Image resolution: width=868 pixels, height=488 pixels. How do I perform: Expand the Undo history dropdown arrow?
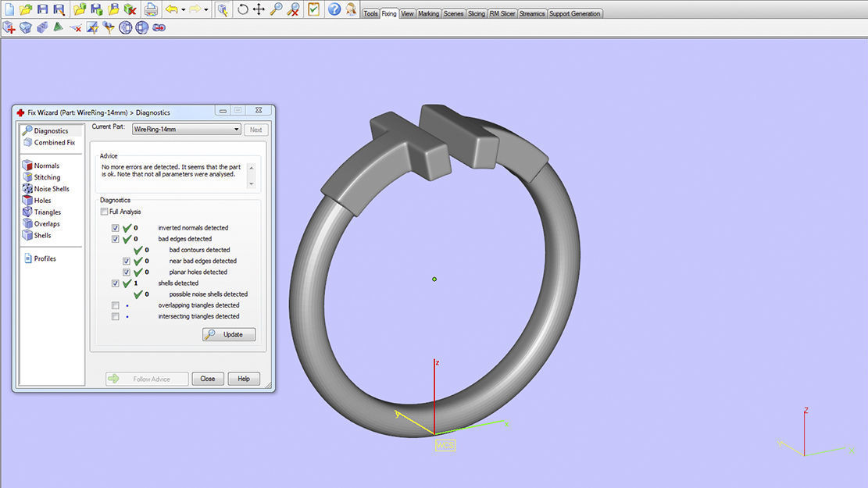coord(184,9)
